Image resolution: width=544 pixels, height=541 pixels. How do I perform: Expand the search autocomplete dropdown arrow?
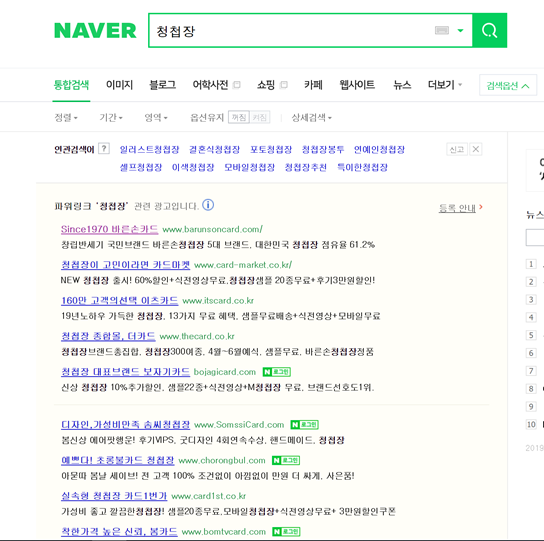[460, 31]
